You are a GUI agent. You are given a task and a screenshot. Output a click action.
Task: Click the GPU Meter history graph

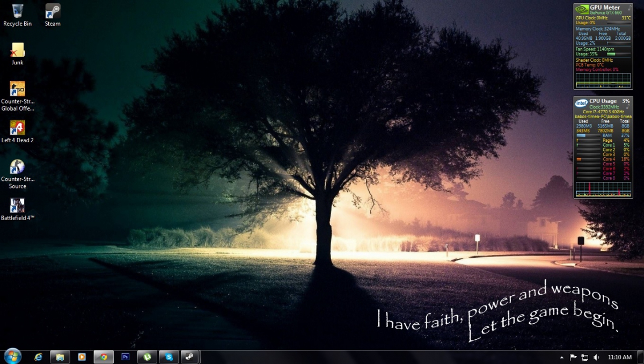click(603, 81)
